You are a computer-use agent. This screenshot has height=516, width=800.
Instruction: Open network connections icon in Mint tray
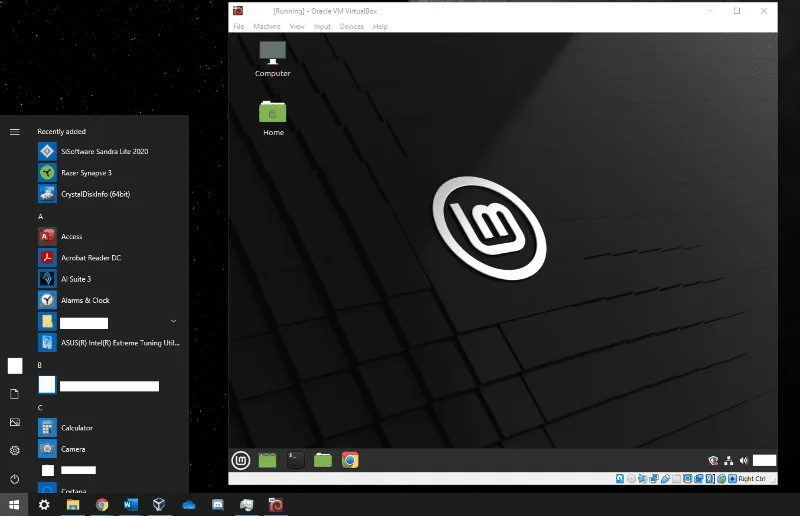click(x=729, y=461)
